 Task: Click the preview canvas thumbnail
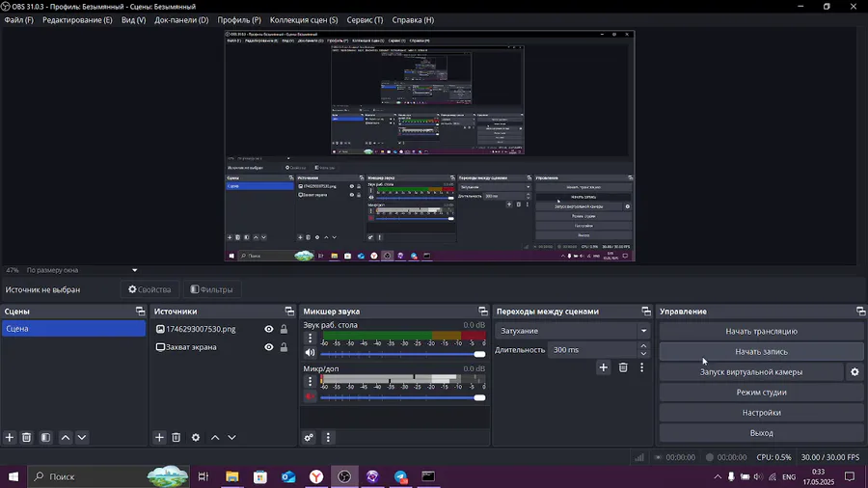click(x=429, y=146)
